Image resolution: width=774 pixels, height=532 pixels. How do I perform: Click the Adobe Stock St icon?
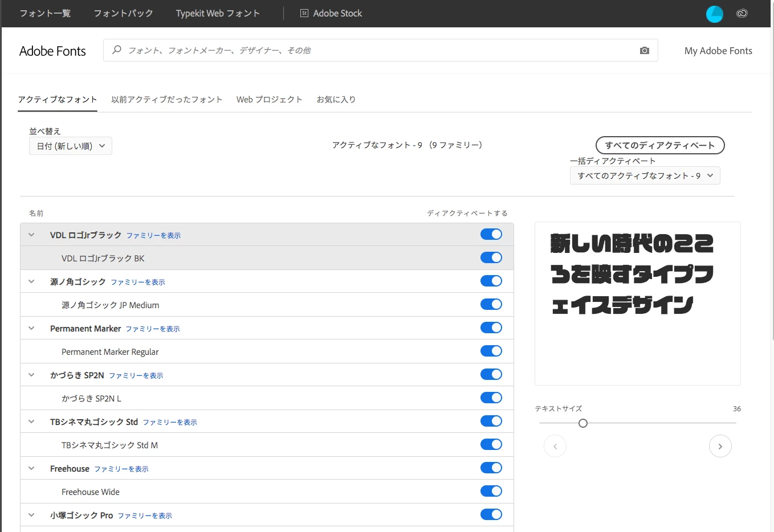click(304, 13)
